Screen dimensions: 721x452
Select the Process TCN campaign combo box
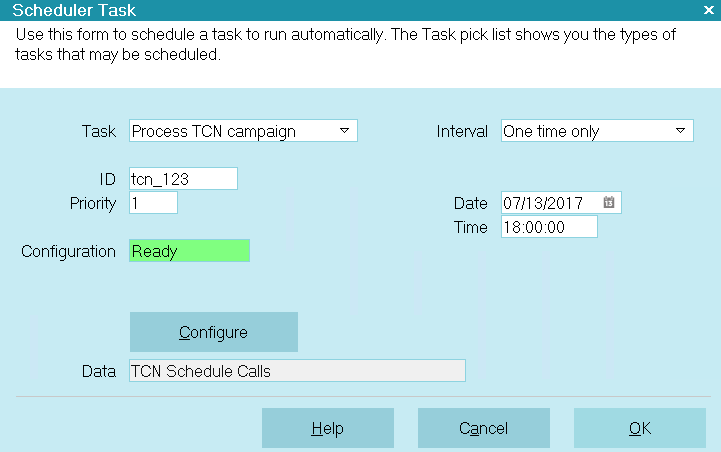point(243,131)
